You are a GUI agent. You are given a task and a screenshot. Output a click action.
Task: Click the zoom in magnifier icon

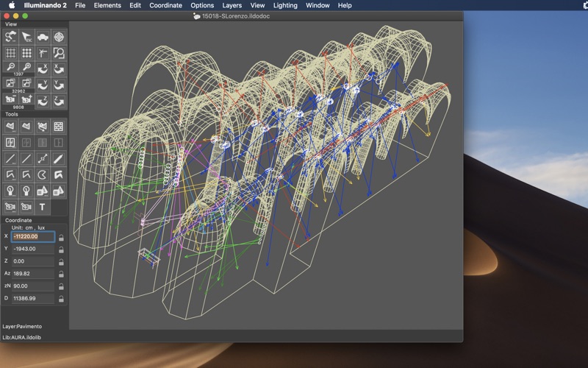[x=26, y=67]
